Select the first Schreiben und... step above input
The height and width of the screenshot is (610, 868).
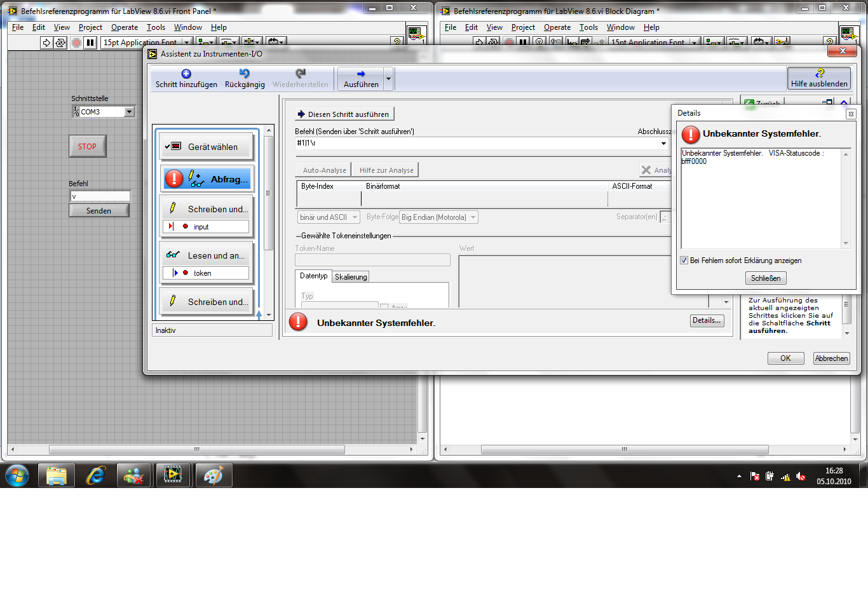(x=207, y=208)
